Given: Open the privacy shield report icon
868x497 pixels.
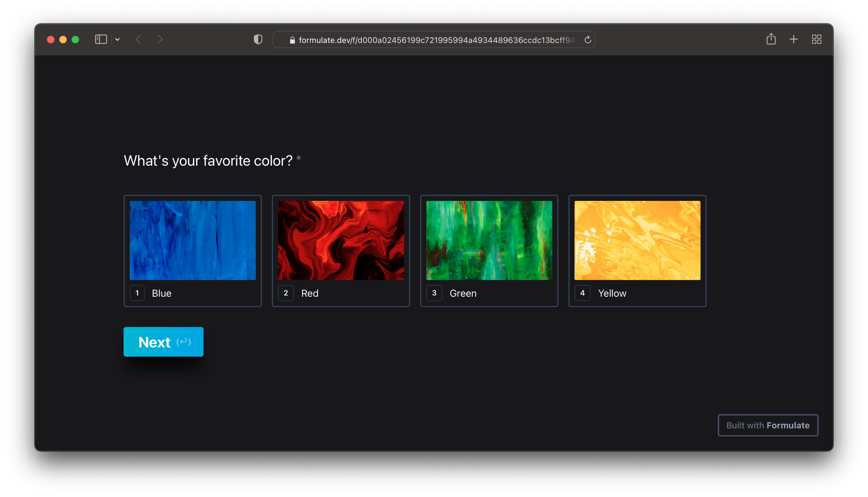Looking at the screenshot, I should pyautogui.click(x=258, y=40).
